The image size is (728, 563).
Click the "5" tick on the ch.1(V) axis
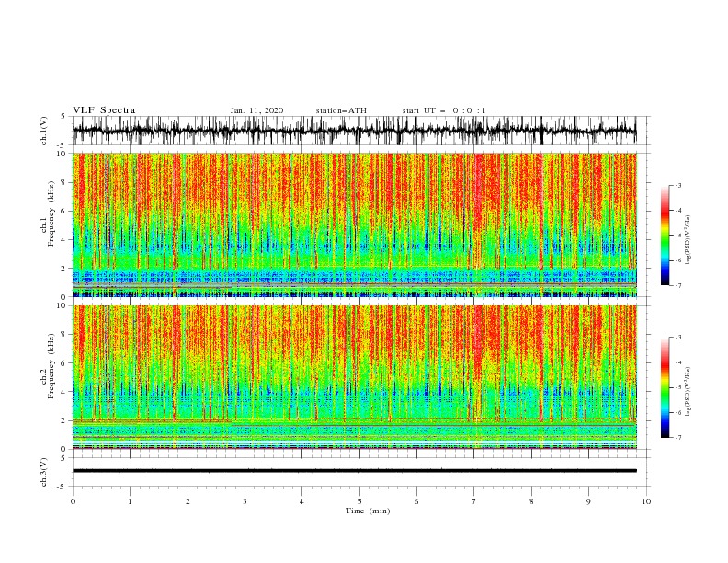63,116
